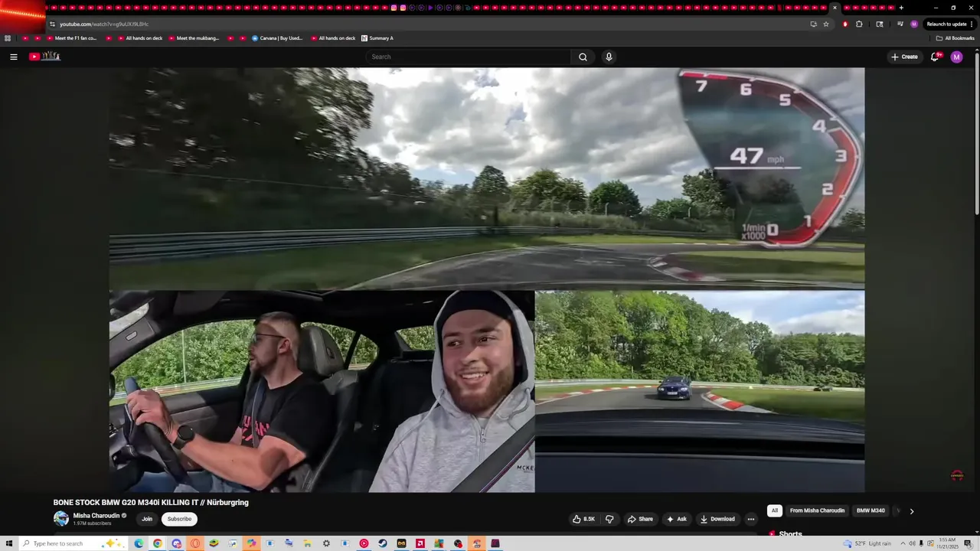The image size is (980, 551).
Task: Open the settings gear in the taskbar
Action: point(326,543)
